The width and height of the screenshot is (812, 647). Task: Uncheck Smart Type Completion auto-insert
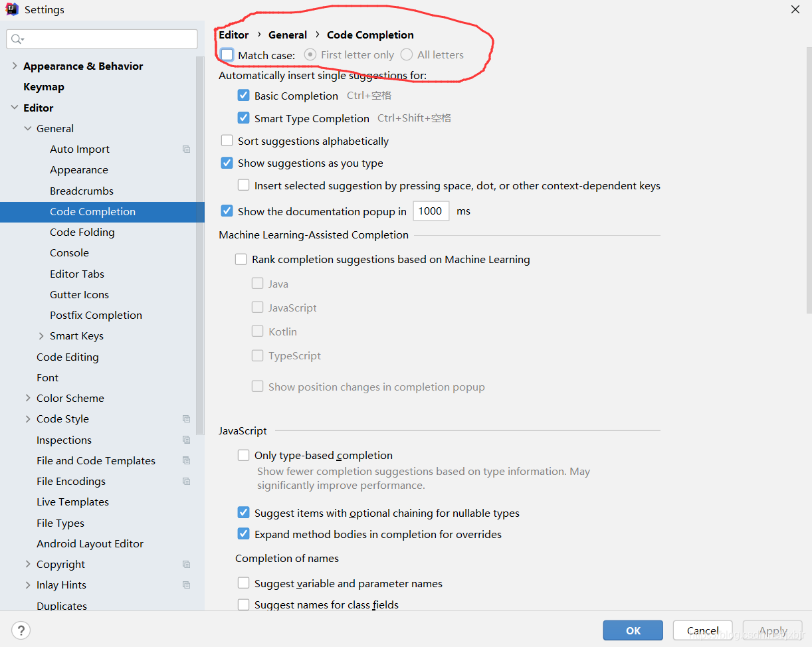click(243, 118)
